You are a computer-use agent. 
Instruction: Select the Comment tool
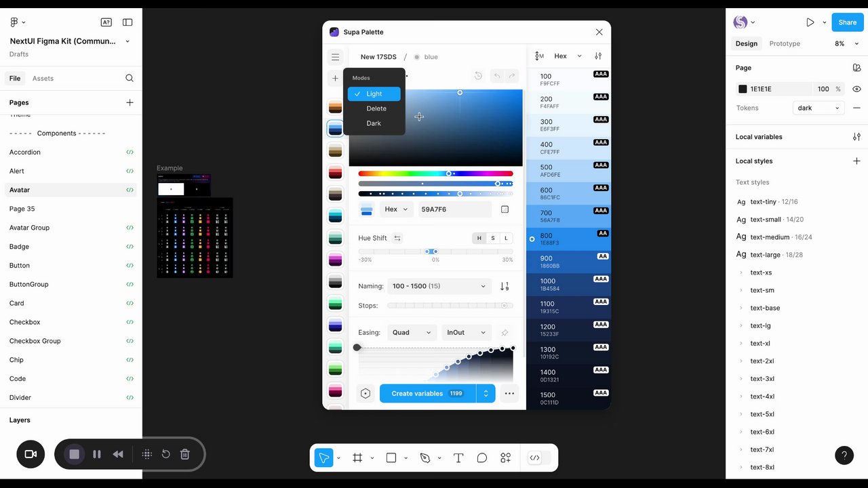482,458
